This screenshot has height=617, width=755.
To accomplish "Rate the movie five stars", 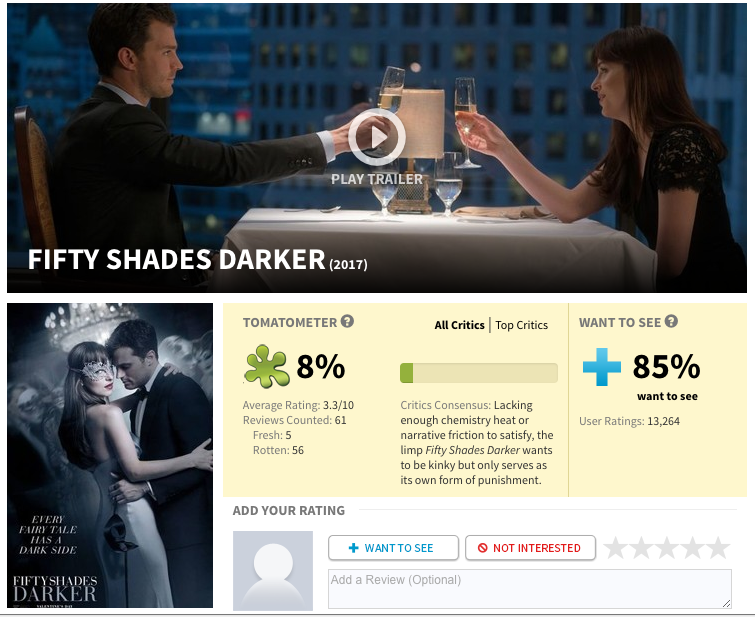I will coord(718,548).
